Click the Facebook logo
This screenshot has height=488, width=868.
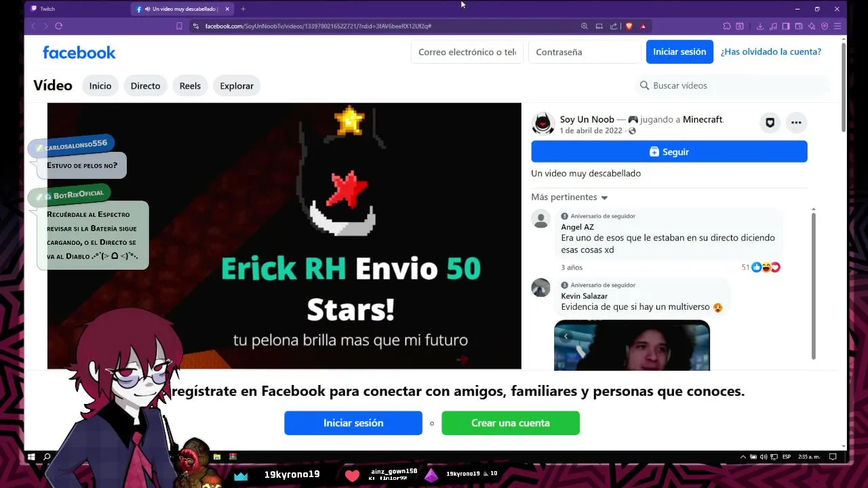79,52
